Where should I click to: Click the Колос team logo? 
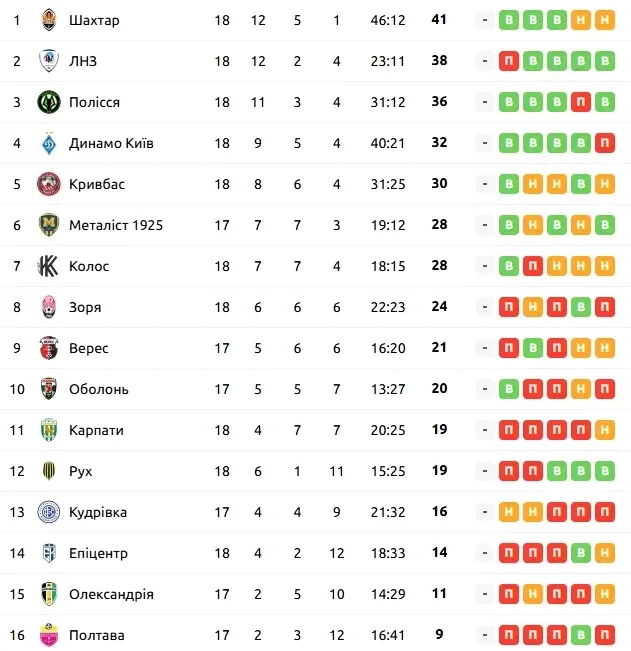coord(48,266)
